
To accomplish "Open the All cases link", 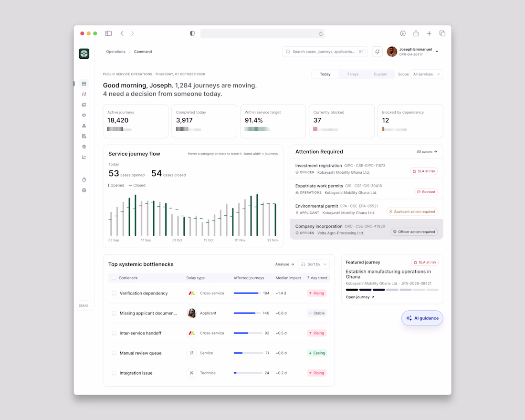I will [x=427, y=152].
